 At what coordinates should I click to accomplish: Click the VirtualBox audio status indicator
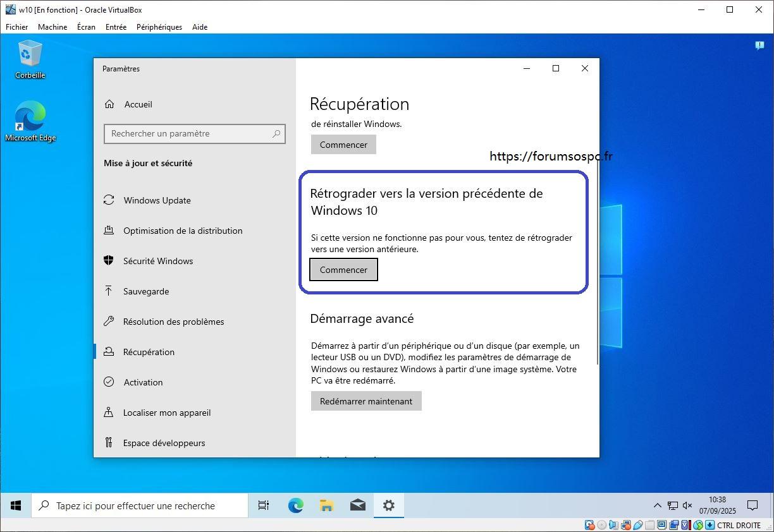[x=613, y=525]
